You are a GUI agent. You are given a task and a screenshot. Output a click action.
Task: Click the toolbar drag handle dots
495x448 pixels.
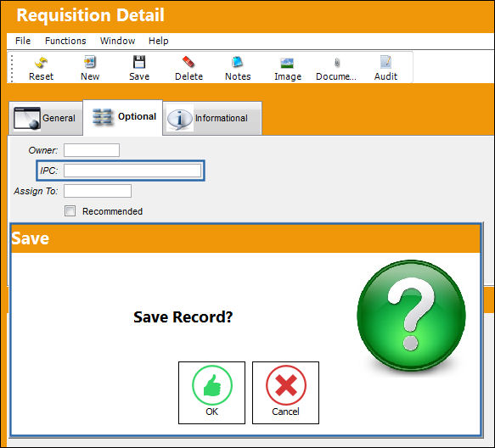(12, 68)
